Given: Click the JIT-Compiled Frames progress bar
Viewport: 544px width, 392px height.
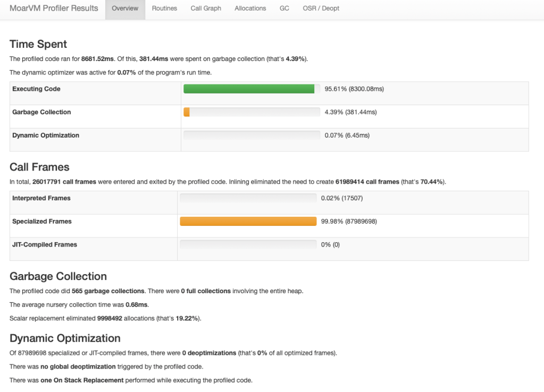Looking at the screenshot, I should coord(248,245).
